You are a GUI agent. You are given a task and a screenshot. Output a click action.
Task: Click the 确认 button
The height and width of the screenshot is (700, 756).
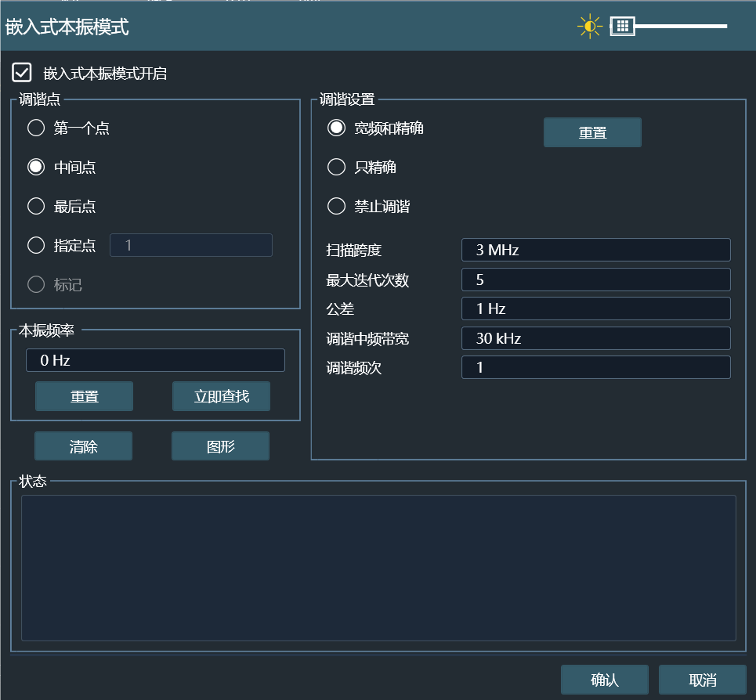point(605,680)
